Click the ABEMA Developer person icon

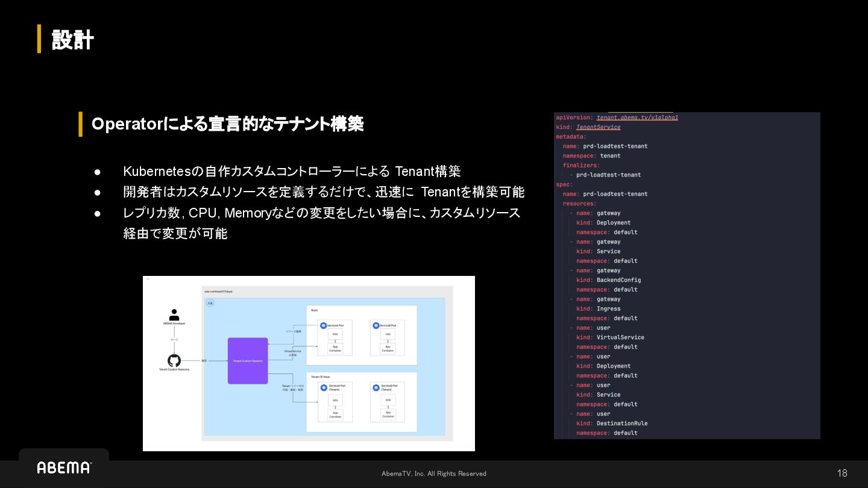(174, 314)
